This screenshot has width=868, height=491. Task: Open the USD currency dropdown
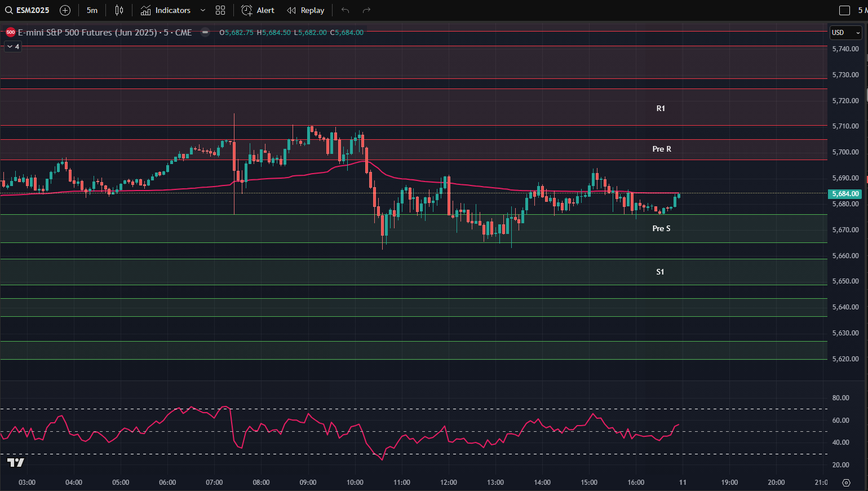point(846,33)
